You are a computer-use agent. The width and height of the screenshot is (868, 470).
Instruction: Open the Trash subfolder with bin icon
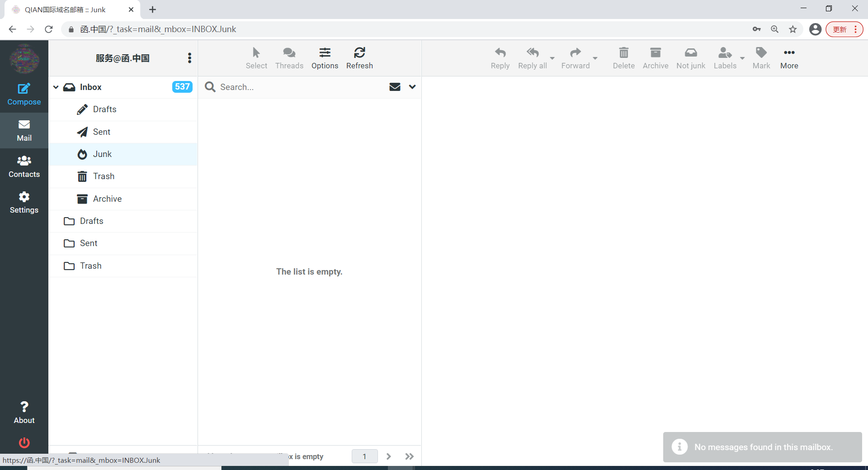123,176
